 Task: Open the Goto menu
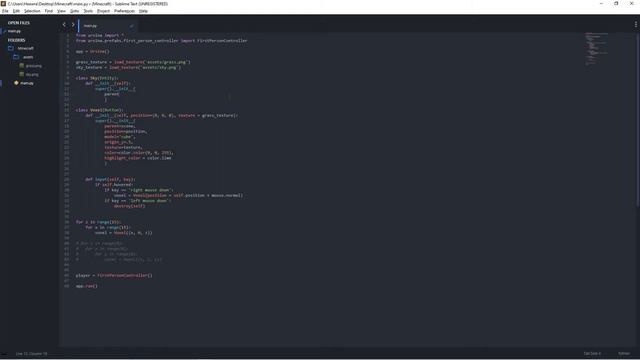point(74,11)
